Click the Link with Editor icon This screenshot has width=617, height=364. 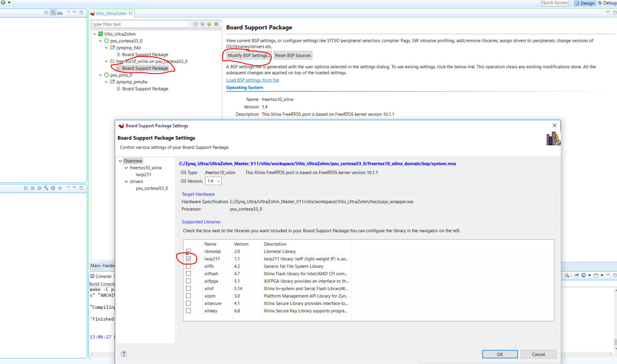(53, 12)
